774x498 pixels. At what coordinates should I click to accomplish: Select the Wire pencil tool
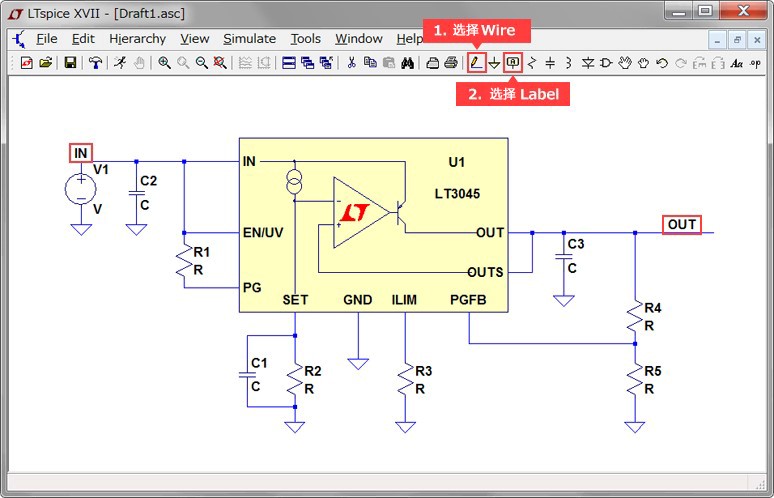coord(477,63)
